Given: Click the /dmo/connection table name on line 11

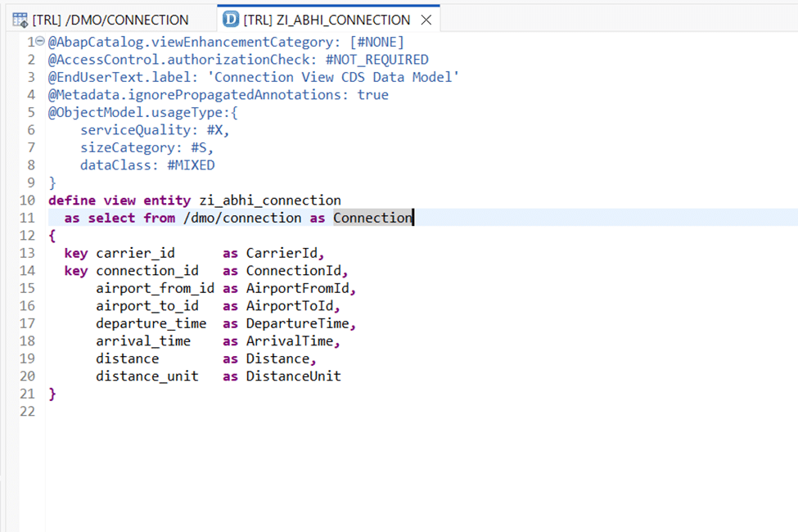Looking at the screenshot, I should (241, 218).
